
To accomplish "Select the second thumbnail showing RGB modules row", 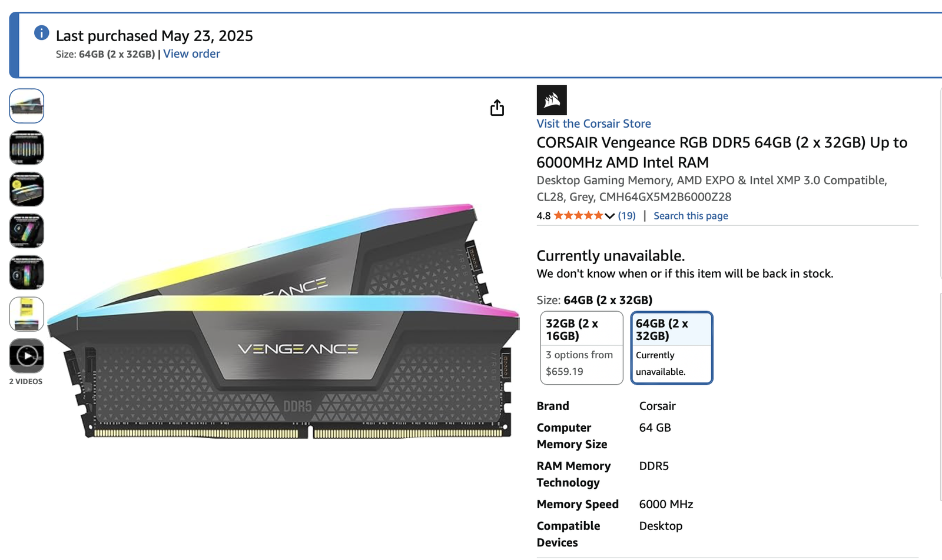I will coord(26,147).
